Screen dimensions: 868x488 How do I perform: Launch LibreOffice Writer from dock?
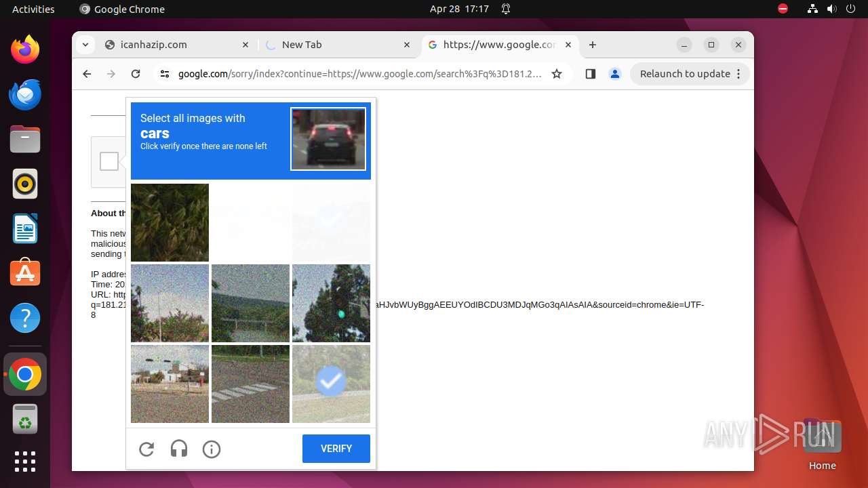coord(25,228)
